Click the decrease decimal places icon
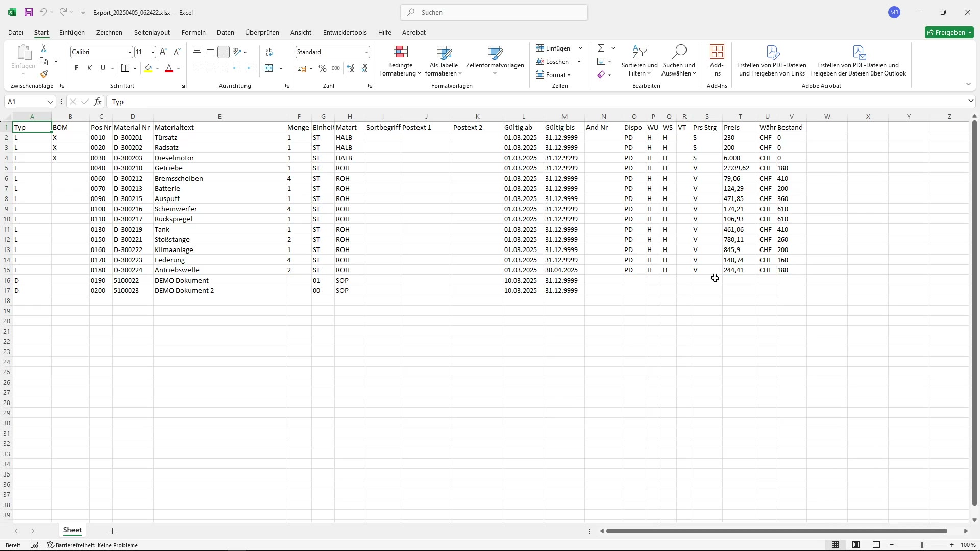 click(364, 68)
